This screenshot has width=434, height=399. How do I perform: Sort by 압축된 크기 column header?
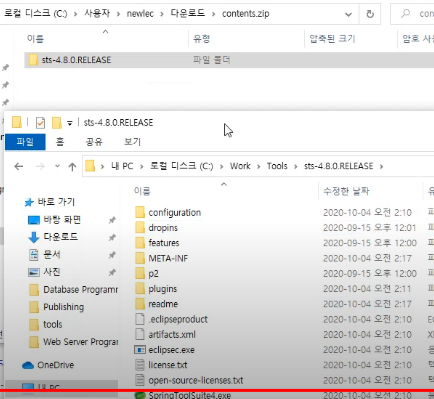click(332, 39)
